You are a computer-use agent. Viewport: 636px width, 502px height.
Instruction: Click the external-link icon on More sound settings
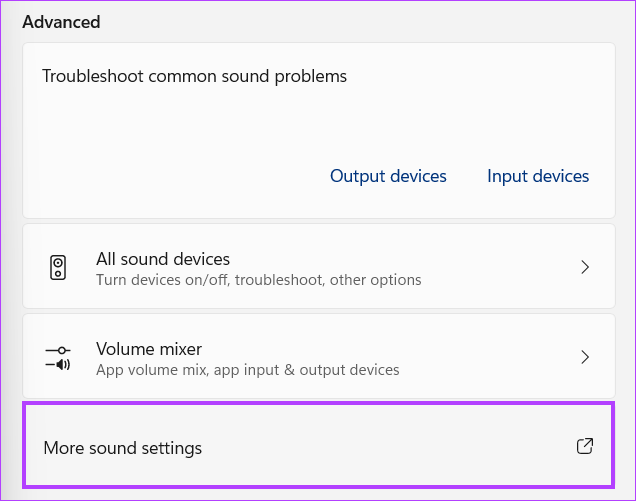[x=585, y=446]
